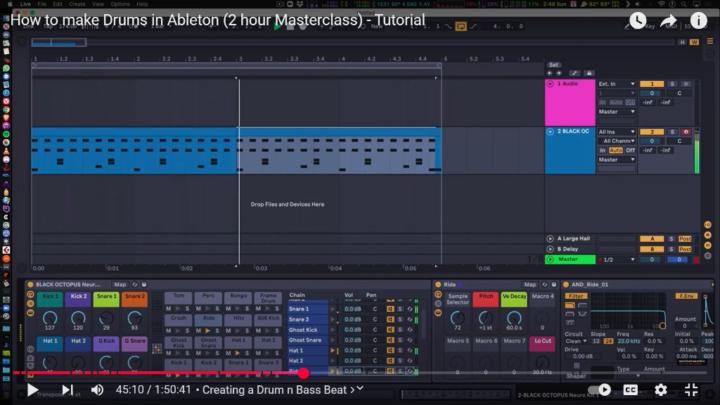Select the Snare 1 chain row
This screenshot has height=405, width=720.
(308, 309)
